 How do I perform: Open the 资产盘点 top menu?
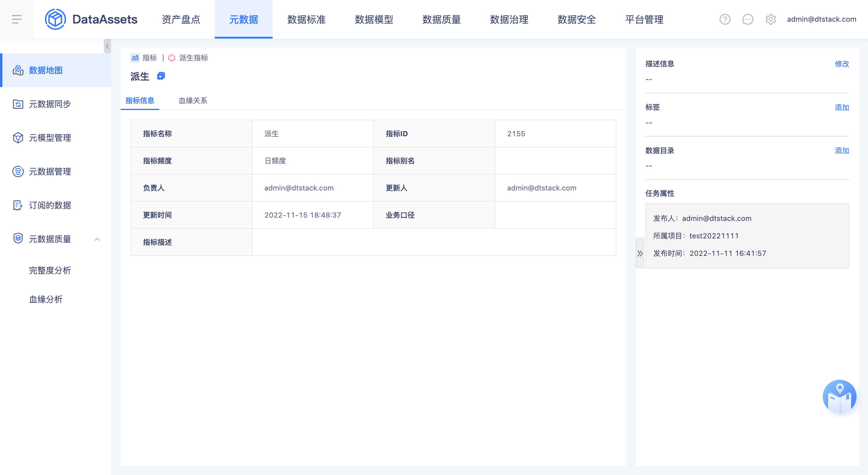(181, 19)
